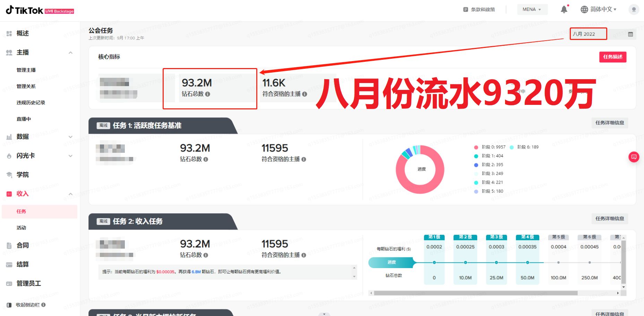Open the feedback chat icon on the right edge
Image resolution: width=644 pixels, height=316 pixels.
[x=634, y=157]
